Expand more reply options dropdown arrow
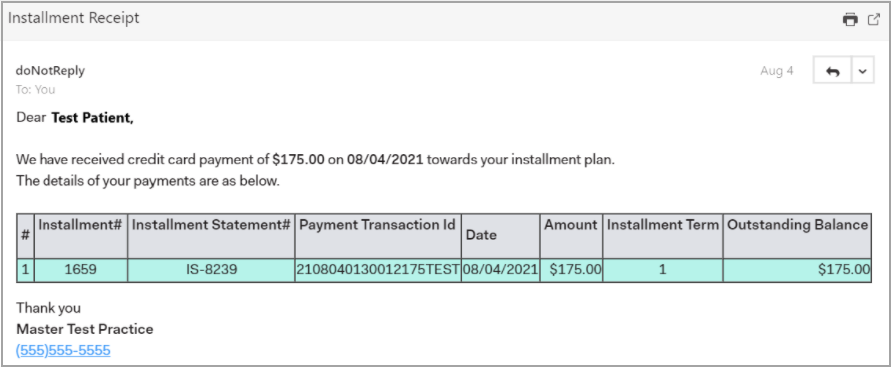Viewport: 891px width, 367px height. [863, 71]
